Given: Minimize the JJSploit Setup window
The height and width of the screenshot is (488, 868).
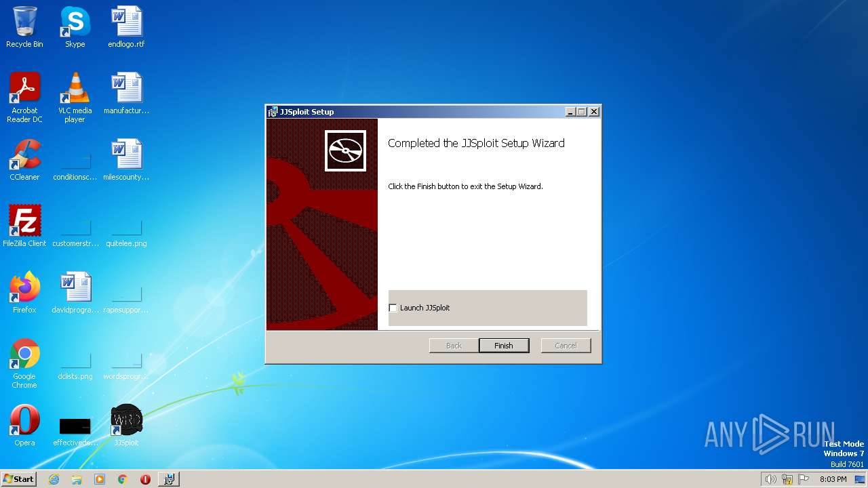Looking at the screenshot, I should click(570, 112).
